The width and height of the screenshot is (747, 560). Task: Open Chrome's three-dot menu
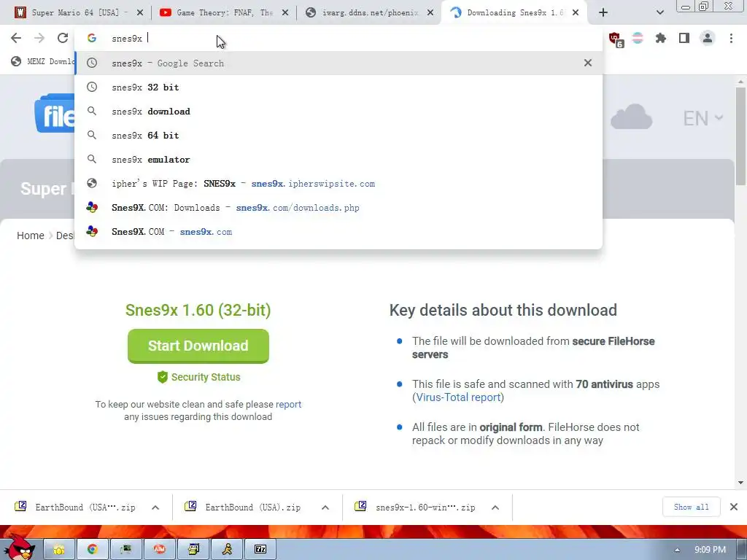pos(731,38)
